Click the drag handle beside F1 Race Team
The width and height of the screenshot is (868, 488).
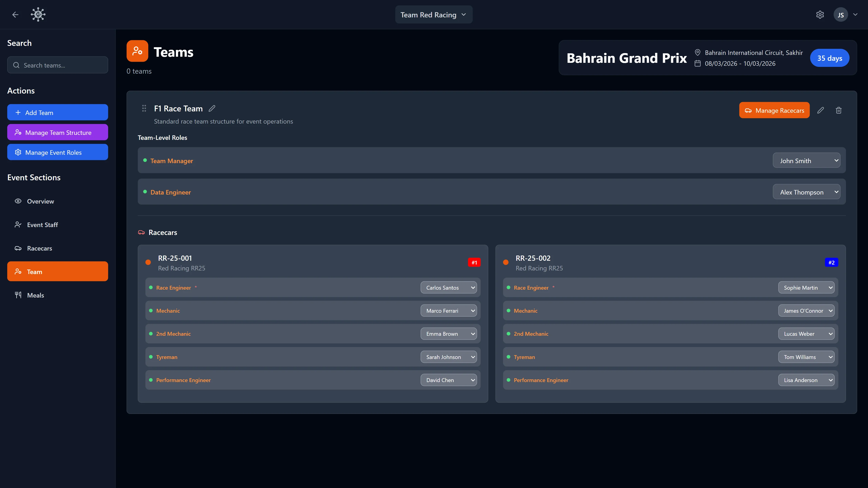pos(144,108)
